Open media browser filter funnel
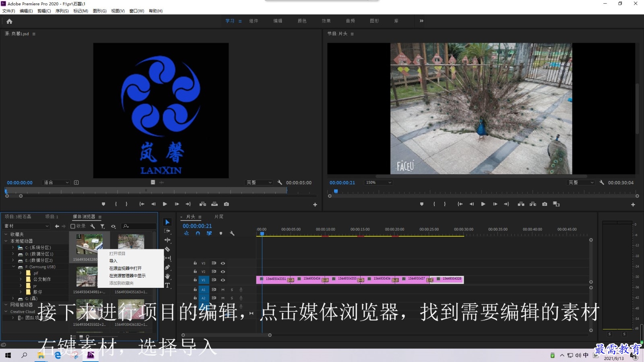644x362 pixels. point(103,226)
